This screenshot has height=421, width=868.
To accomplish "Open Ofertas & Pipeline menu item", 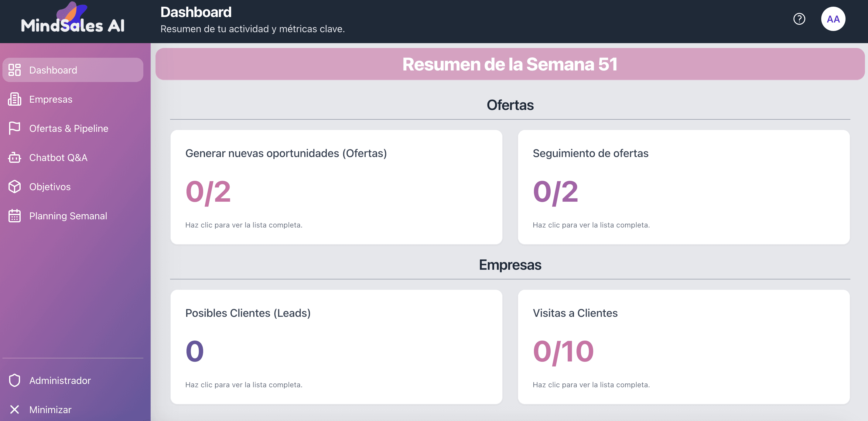I will point(69,128).
